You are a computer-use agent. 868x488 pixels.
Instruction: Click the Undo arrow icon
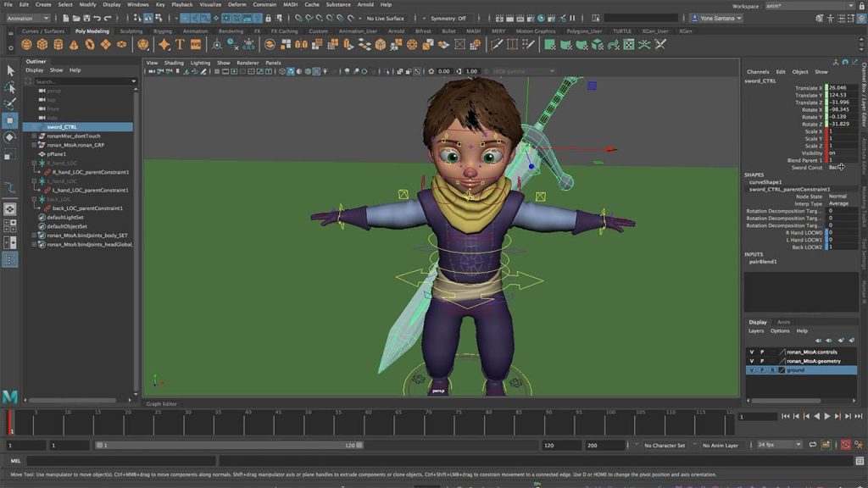97,19
